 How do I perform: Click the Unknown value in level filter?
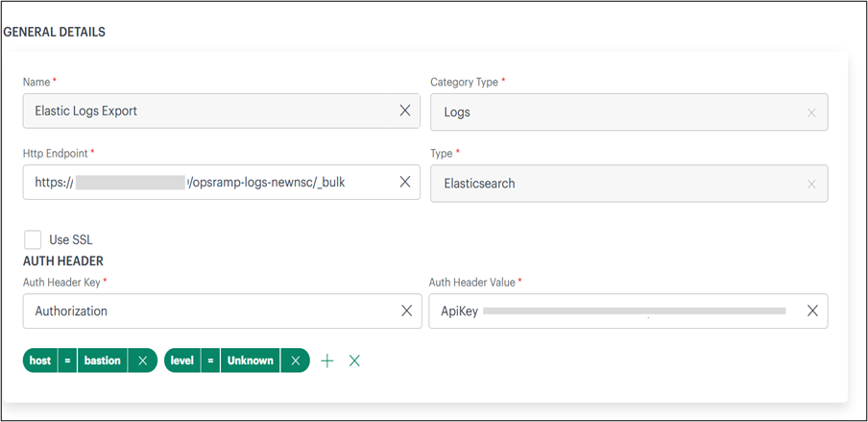pos(250,360)
